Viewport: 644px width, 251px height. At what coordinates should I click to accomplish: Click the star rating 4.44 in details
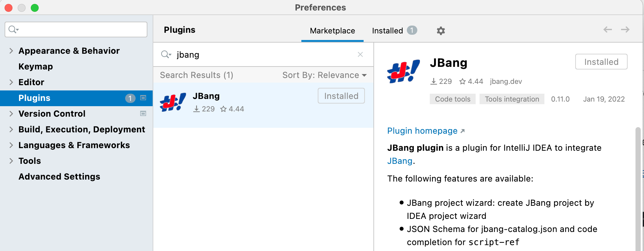coord(471,81)
